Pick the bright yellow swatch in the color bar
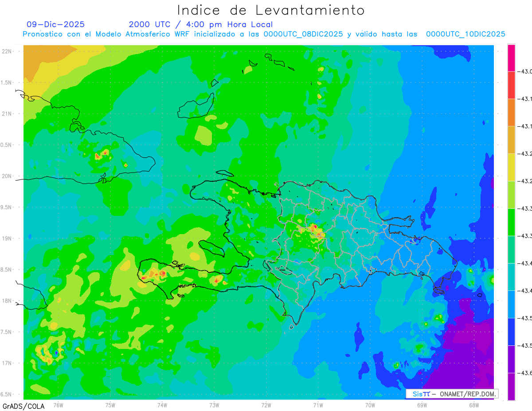This screenshot has height=411, width=532. click(x=511, y=167)
